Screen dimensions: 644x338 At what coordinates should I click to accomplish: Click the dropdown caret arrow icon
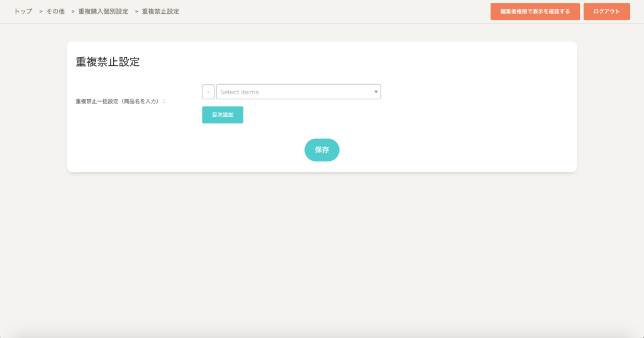376,92
